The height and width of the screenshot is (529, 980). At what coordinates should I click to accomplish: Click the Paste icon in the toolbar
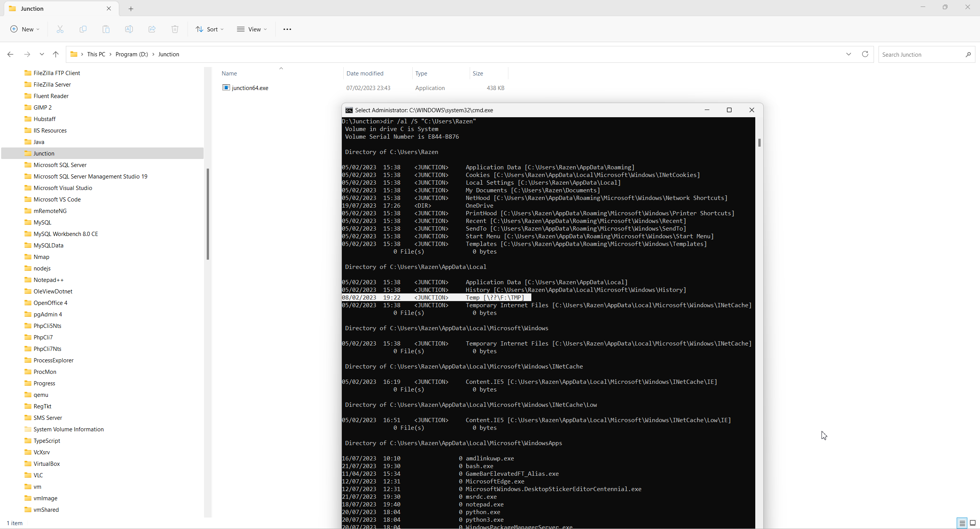click(x=106, y=29)
